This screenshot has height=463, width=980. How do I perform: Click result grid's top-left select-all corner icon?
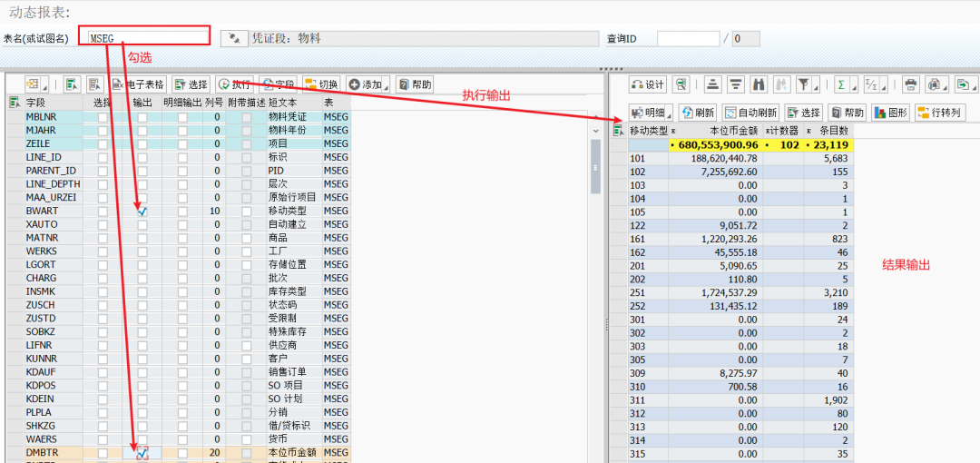[x=620, y=131]
